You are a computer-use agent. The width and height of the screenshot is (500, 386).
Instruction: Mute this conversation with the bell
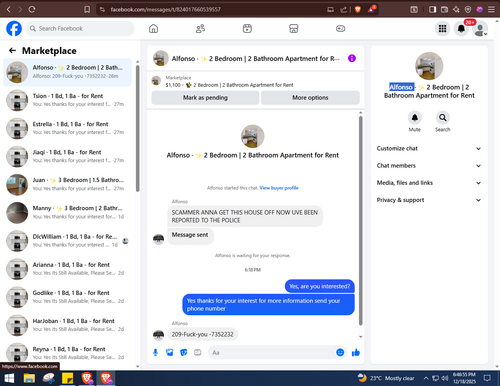[415, 118]
